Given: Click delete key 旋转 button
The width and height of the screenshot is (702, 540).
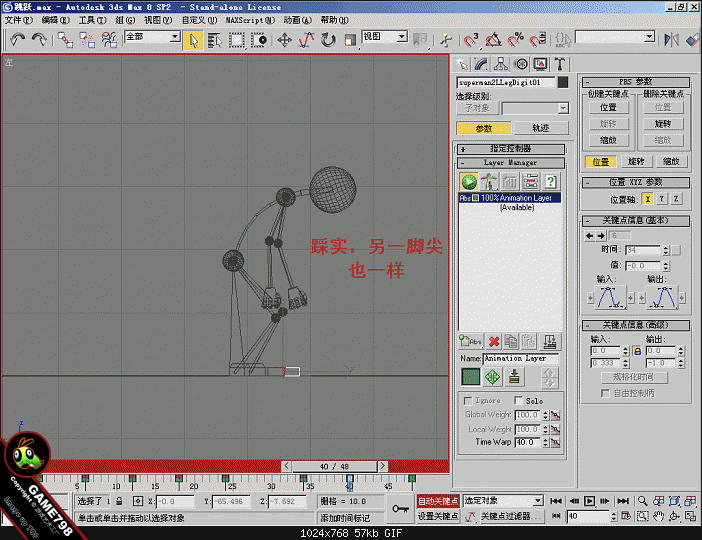Looking at the screenshot, I should (663, 124).
